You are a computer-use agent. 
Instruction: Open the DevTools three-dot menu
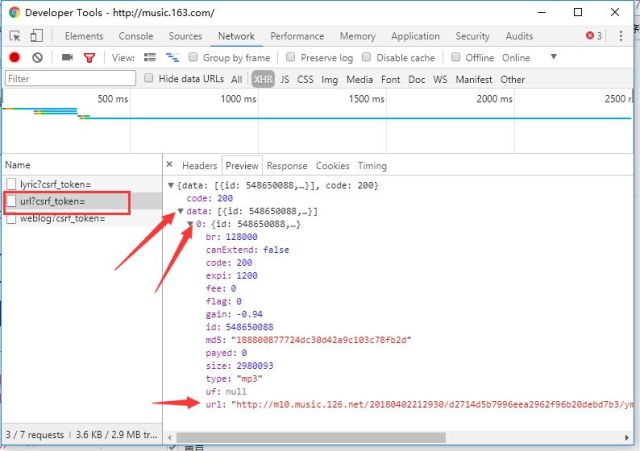pos(620,36)
